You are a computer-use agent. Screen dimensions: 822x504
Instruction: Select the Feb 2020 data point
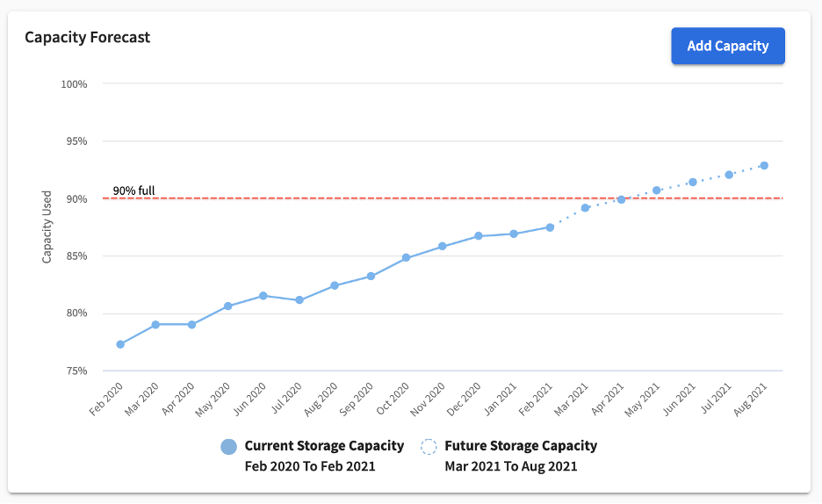click(120, 344)
